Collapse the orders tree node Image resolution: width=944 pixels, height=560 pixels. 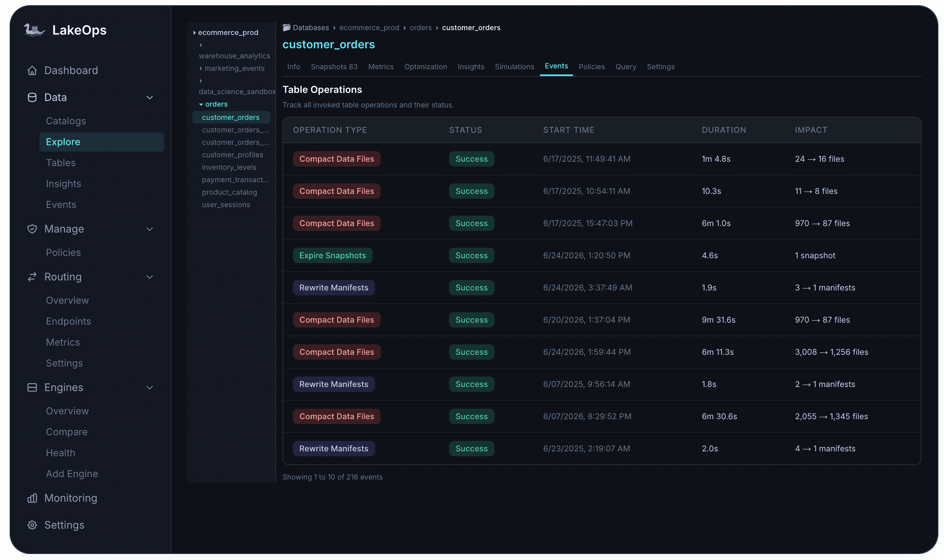[x=201, y=104]
